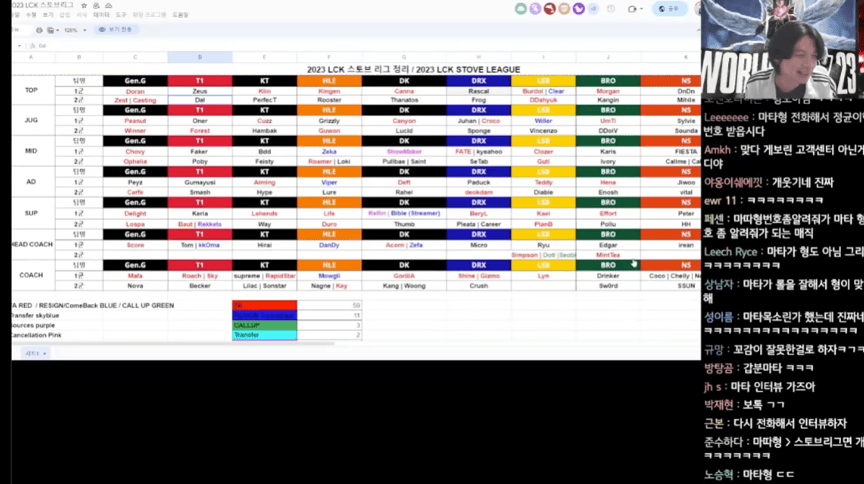Select the 'MintTea' cell under BRO
The width and height of the screenshot is (864, 484).
click(x=608, y=255)
